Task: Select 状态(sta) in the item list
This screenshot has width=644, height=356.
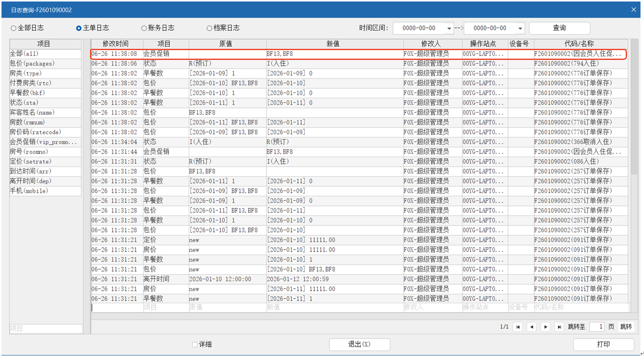Action: click(45, 103)
